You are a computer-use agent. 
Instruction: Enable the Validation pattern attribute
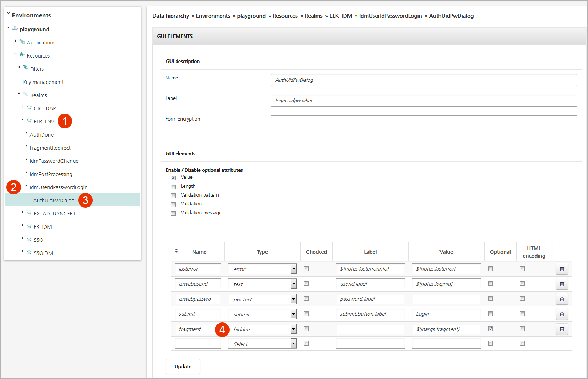click(173, 196)
